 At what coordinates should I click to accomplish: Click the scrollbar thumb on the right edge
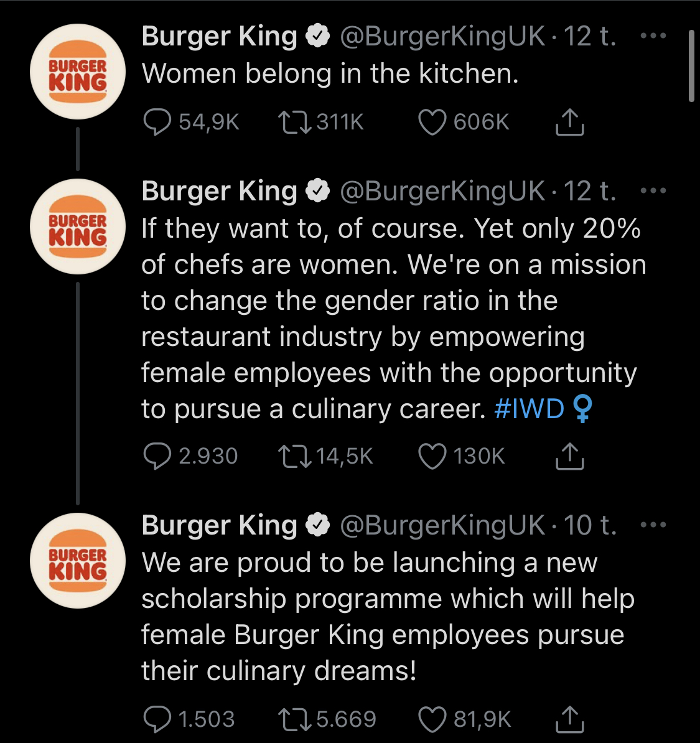pos(691,65)
